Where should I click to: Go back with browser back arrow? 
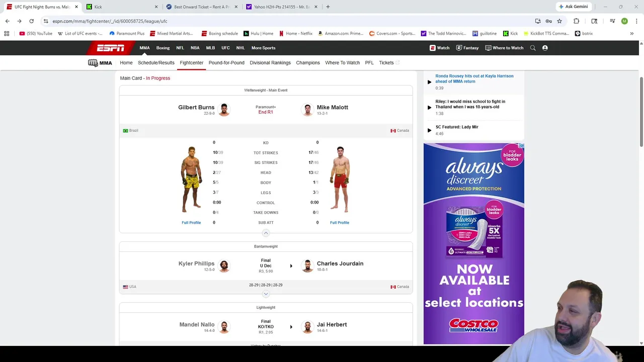tap(8, 21)
